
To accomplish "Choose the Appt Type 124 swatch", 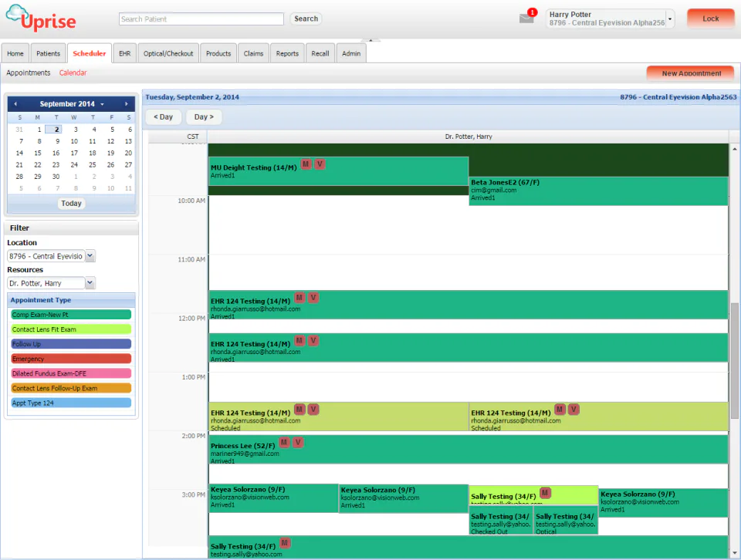I will click(71, 403).
